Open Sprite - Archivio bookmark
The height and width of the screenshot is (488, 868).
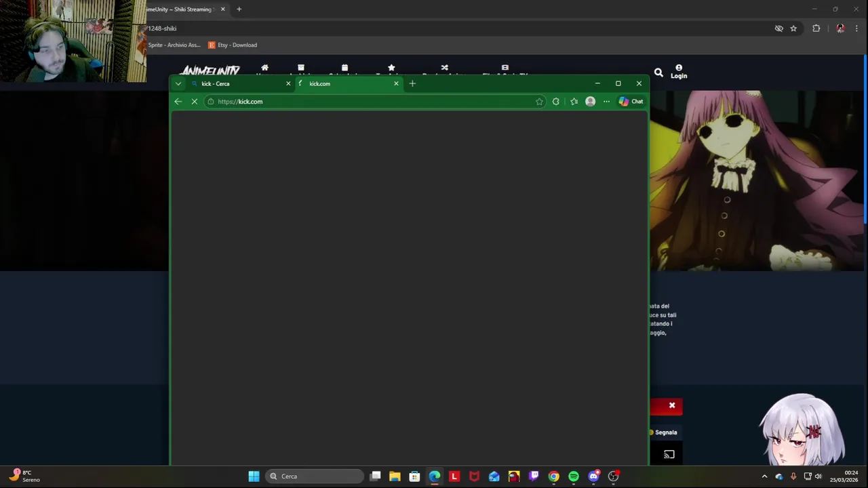174,45
